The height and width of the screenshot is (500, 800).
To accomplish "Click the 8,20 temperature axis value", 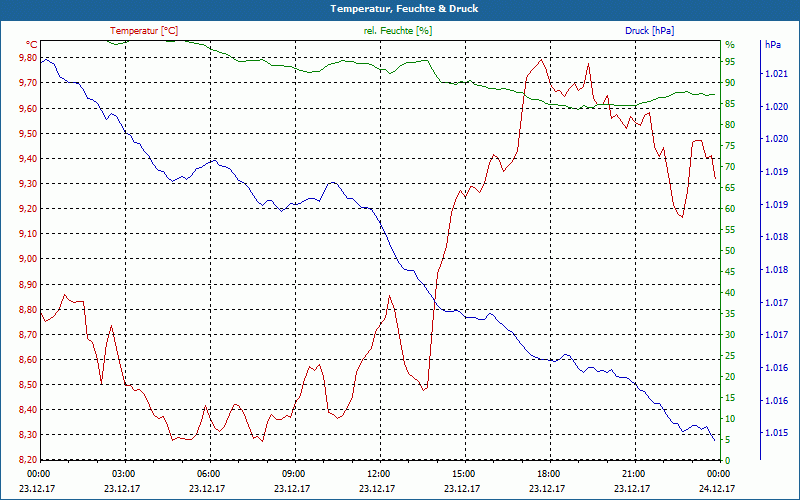I will [x=28, y=460].
